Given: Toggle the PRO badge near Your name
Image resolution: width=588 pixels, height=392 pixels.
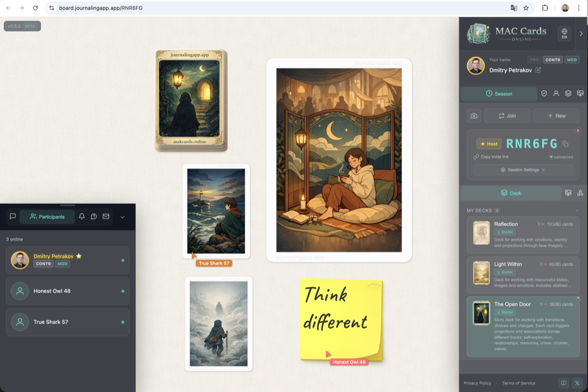Looking at the screenshot, I should 534,60.
